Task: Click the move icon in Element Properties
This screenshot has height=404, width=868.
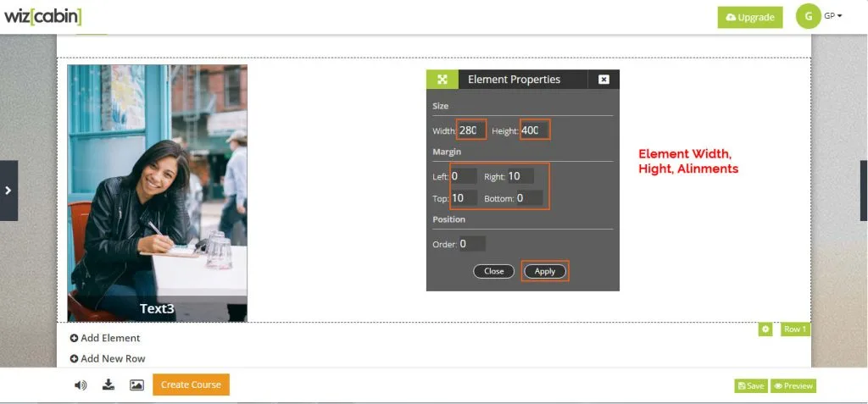Action: point(442,79)
